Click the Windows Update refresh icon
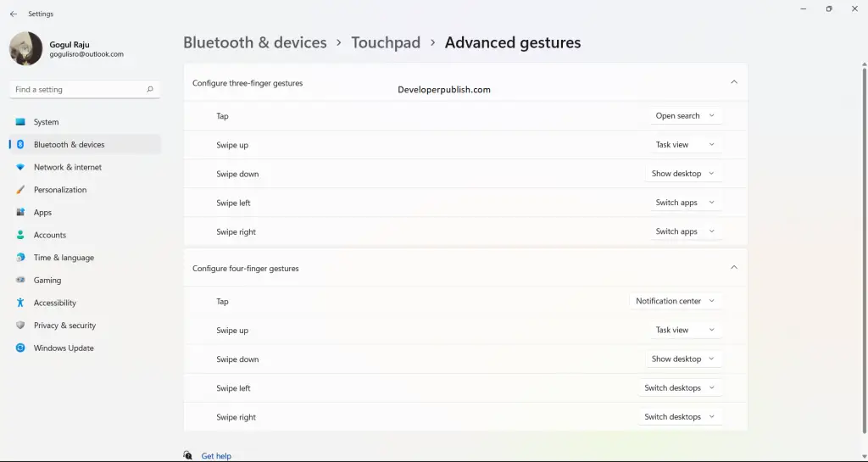 [20, 348]
